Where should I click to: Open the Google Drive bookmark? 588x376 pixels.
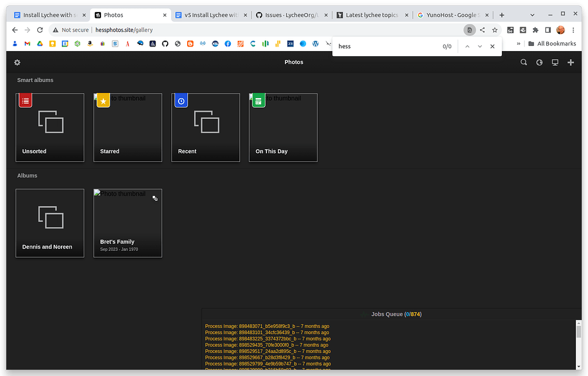point(40,44)
